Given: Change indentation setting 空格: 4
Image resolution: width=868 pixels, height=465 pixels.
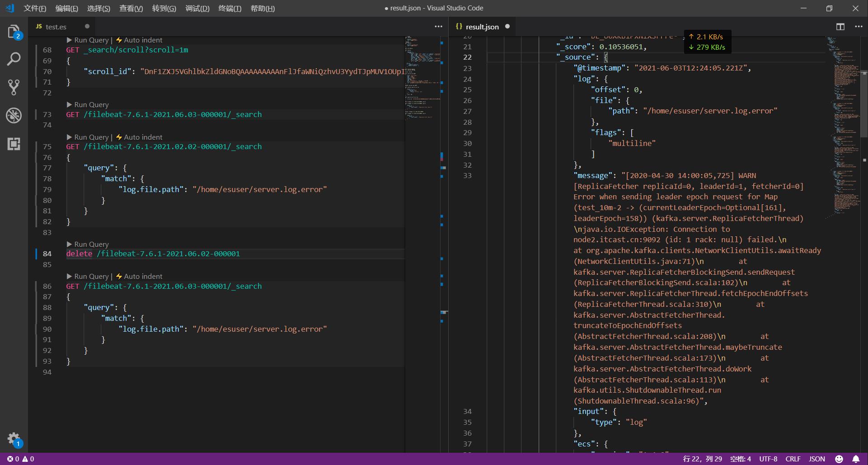Looking at the screenshot, I should (740, 459).
